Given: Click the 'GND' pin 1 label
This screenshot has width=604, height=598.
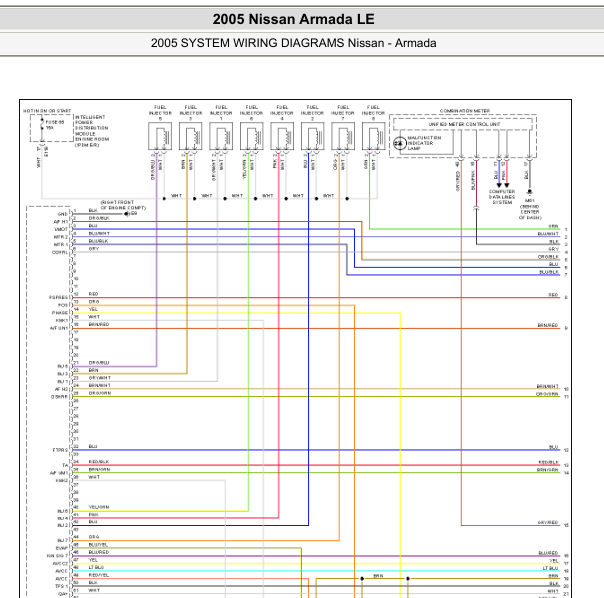Looking at the screenshot, I should tap(63, 214).
